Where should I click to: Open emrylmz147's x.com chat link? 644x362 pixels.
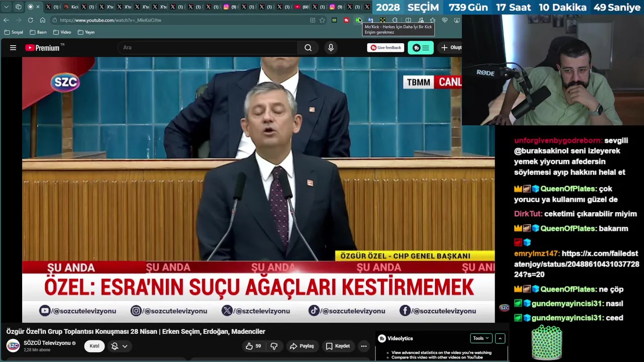click(577, 264)
